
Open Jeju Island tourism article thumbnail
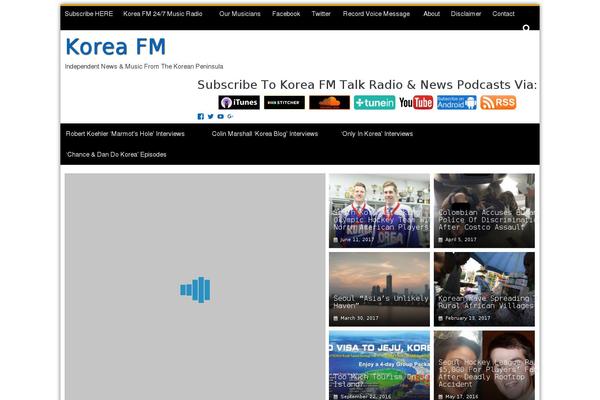379,365
